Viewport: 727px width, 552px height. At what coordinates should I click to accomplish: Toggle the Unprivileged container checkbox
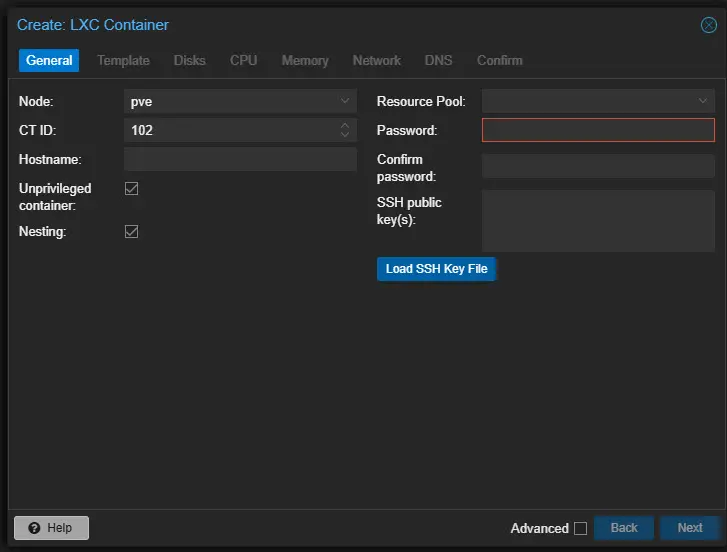(131, 188)
